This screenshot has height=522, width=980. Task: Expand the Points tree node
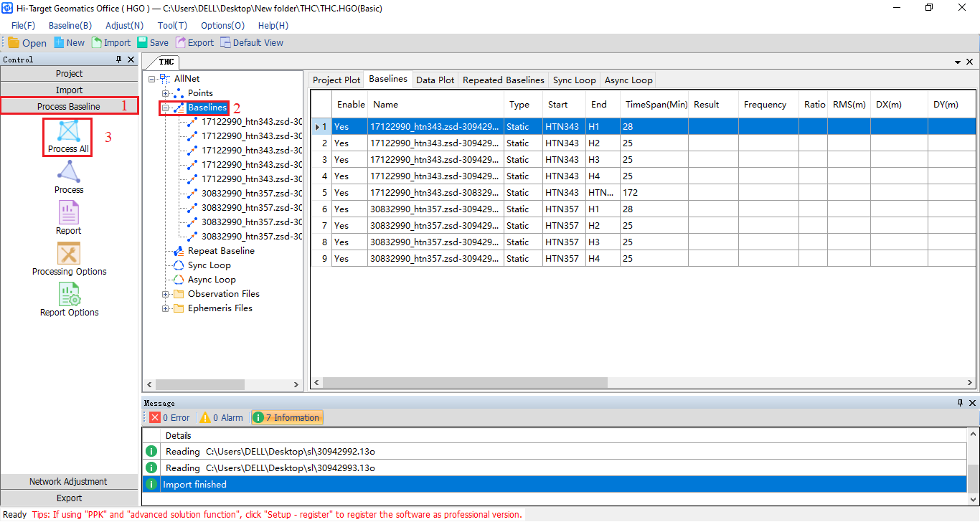coord(166,93)
